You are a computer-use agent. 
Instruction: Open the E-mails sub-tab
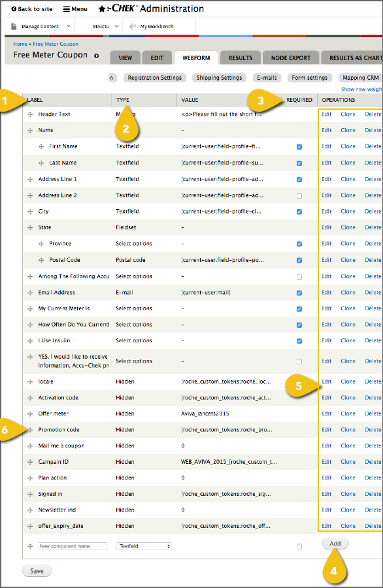click(x=267, y=78)
